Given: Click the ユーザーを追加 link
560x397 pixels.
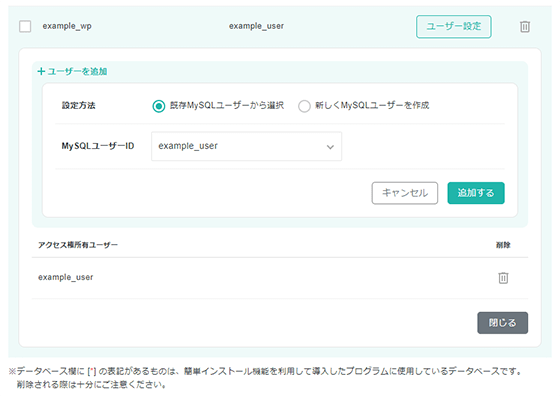Looking at the screenshot, I should tap(72, 71).
